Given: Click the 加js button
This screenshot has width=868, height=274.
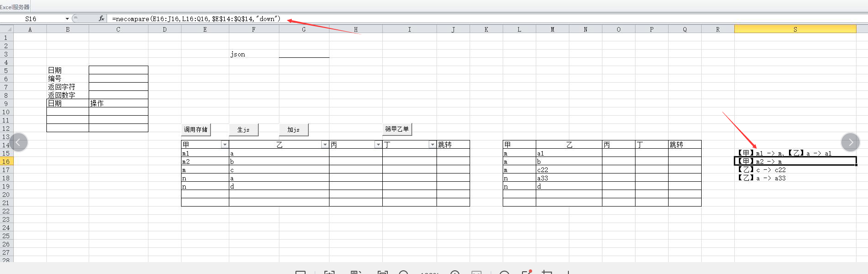Looking at the screenshot, I should (x=293, y=130).
